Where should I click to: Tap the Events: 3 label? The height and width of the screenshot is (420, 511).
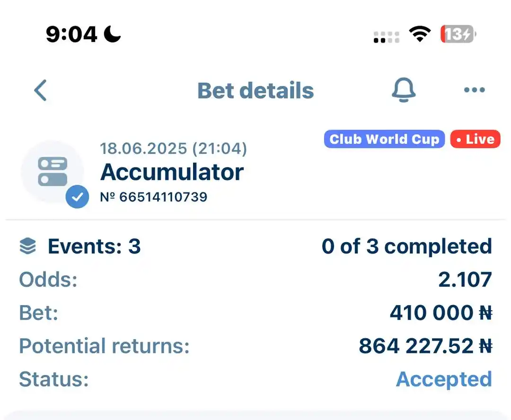pyautogui.click(x=94, y=246)
